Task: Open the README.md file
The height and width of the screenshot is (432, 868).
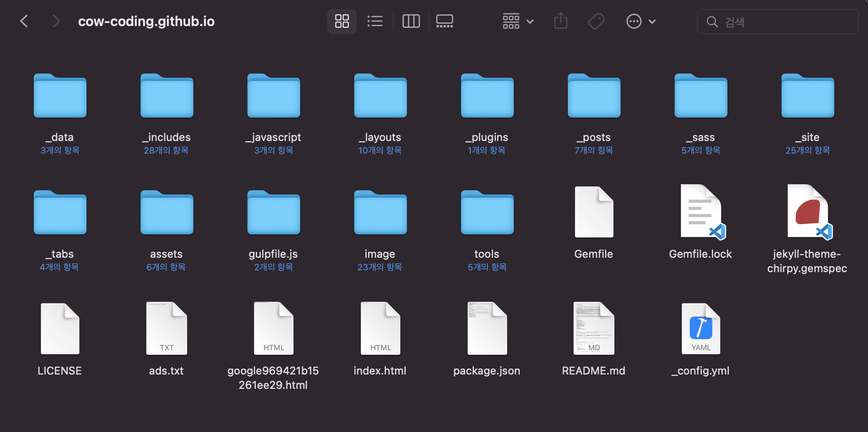Action: pos(593,328)
